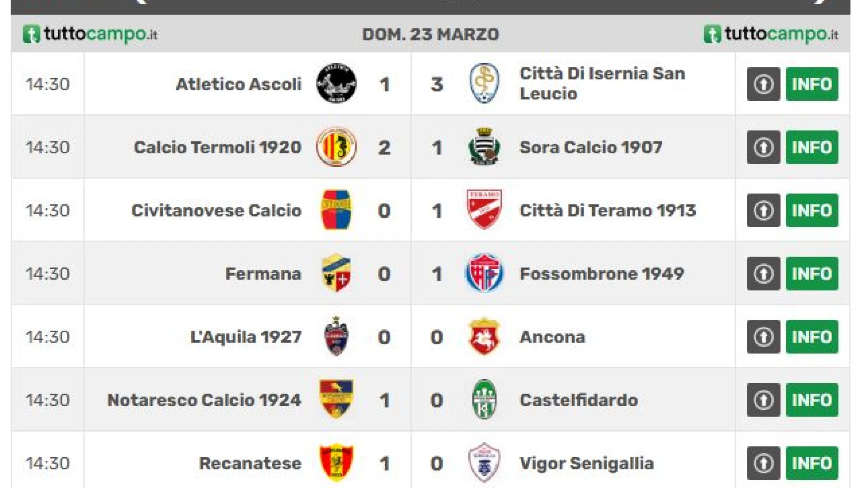Click the left tuttocampo.it logo

coord(90,34)
